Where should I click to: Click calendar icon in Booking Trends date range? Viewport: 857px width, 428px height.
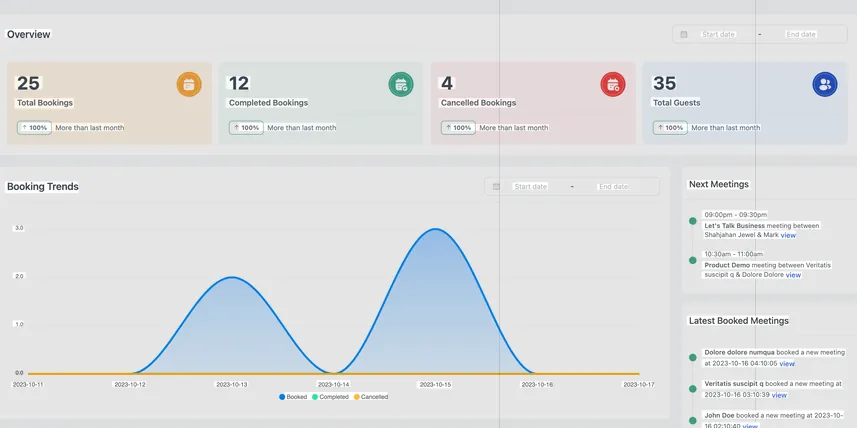pos(496,186)
